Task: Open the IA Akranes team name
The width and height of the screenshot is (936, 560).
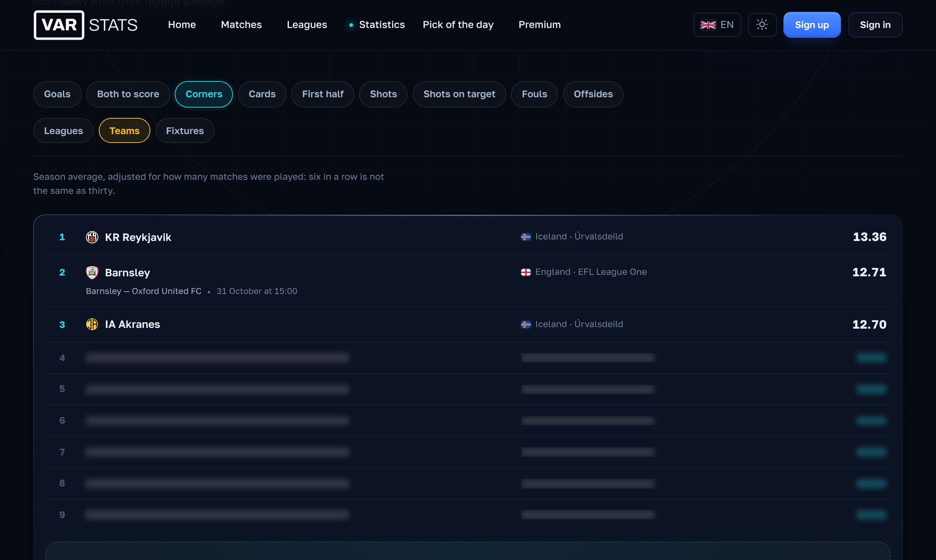Action: (132, 324)
